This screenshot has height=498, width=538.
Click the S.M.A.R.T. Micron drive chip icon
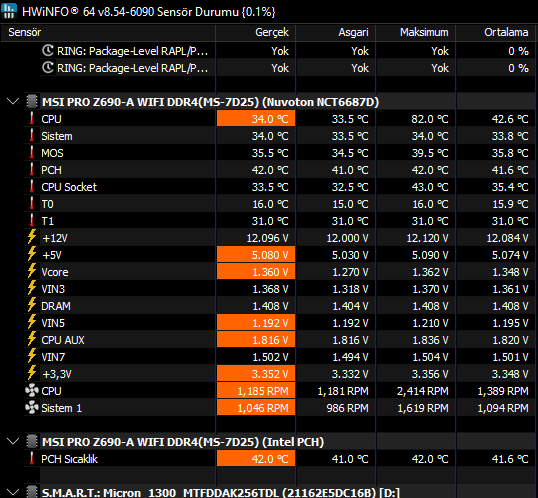[x=32, y=492]
